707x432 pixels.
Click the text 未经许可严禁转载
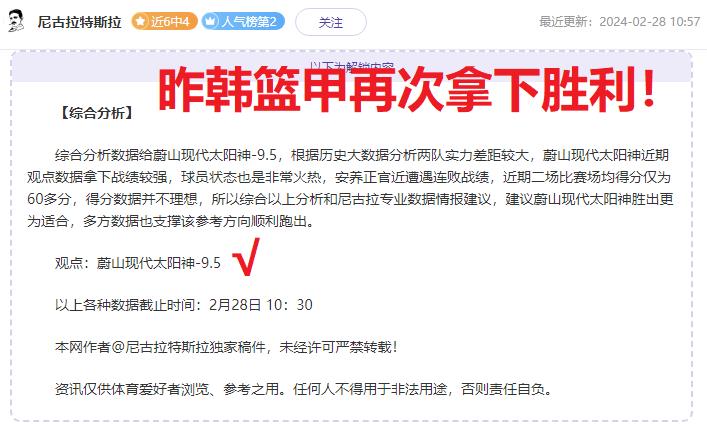335,347
